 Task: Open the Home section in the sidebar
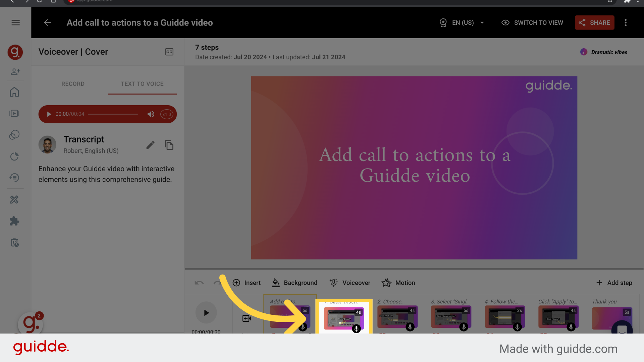(15, 92)
